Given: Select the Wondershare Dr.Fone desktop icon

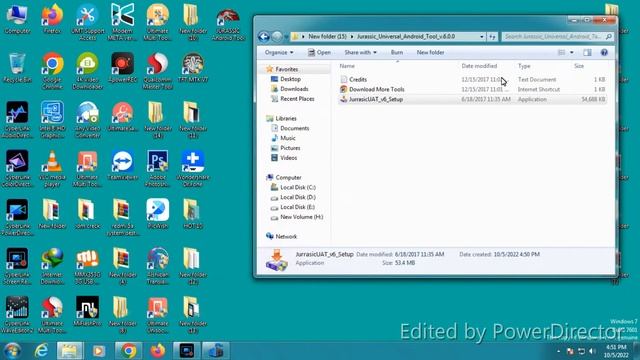Looking at the screenshot, I should [193, 169].
